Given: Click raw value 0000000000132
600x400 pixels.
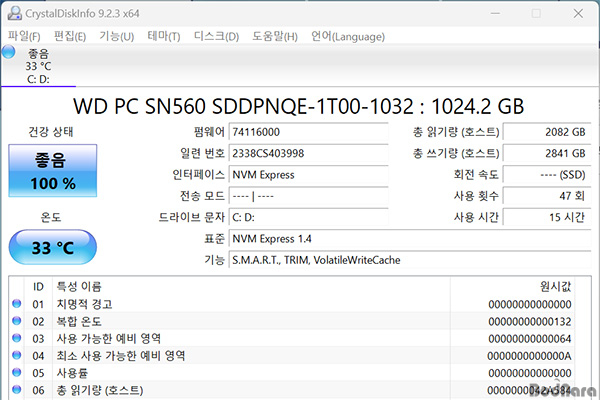Looking at the screenshot, I should 530,322.
